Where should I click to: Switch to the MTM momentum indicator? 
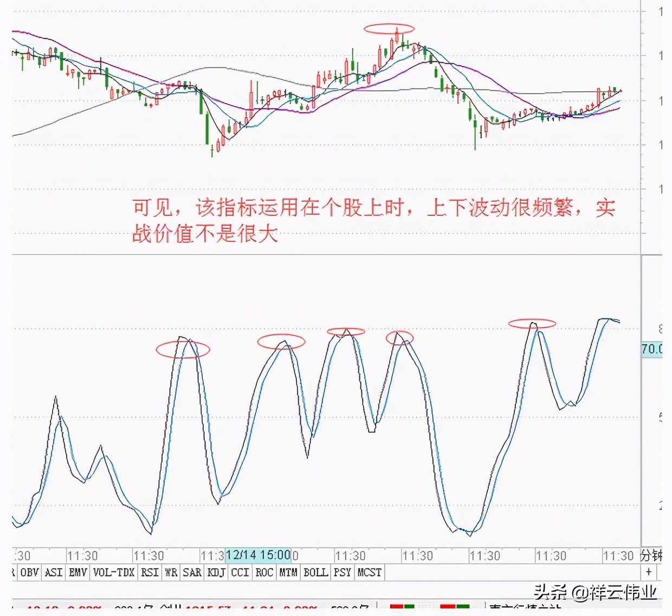click(x=288, y=572)
